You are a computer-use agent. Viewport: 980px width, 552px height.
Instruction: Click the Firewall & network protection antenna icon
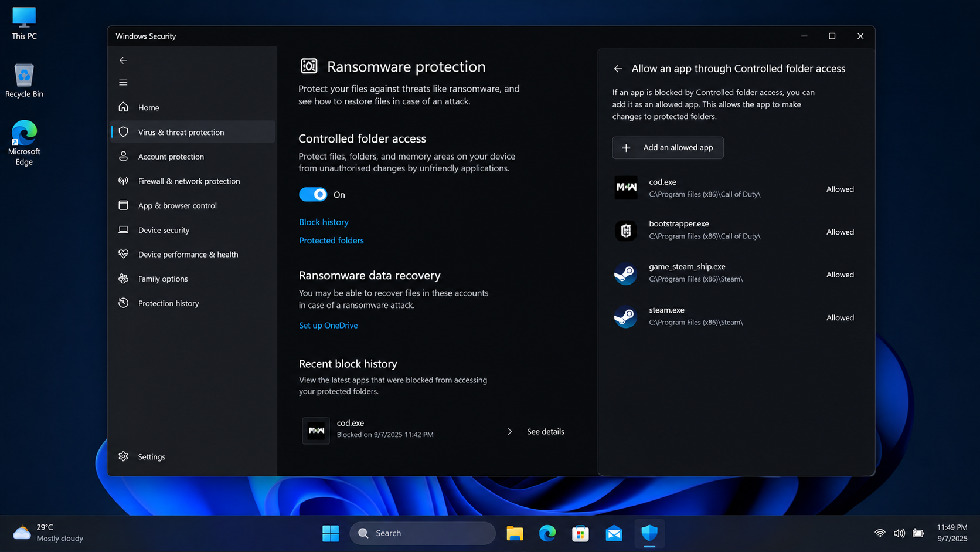[123, 181]
